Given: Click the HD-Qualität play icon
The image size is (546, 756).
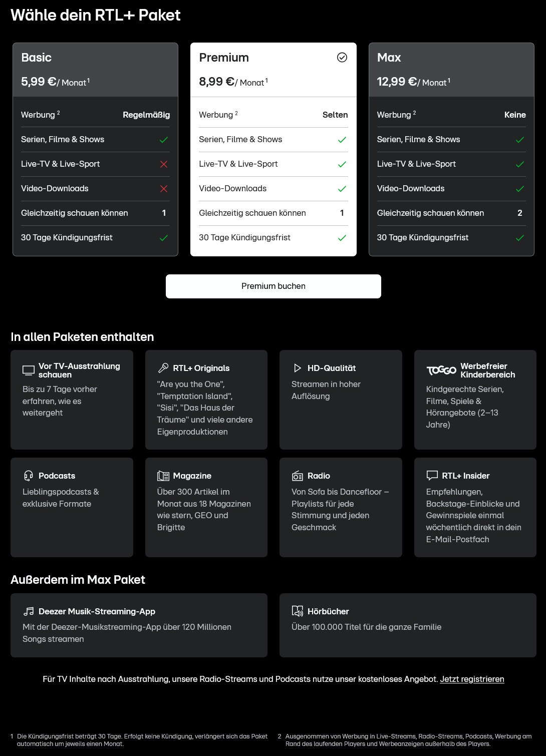Looking at the screenshot, I should click(x=298, y=368).
